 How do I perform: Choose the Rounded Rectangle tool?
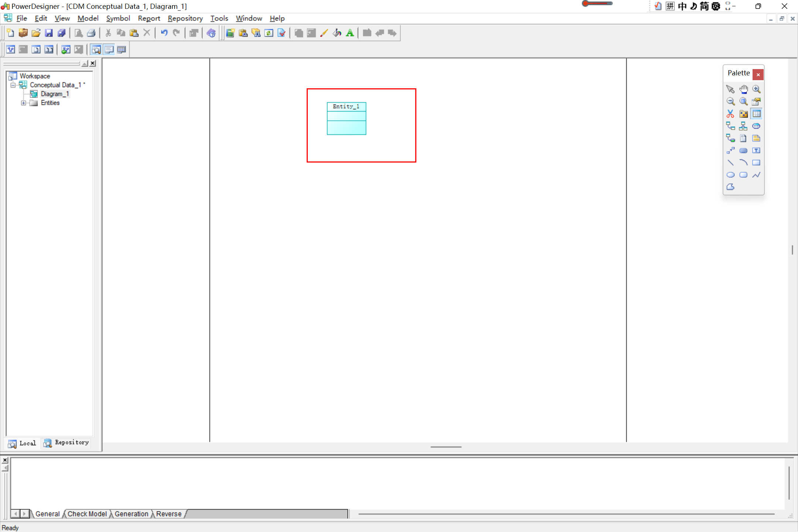pyautogui.click(x=743, y=175)
